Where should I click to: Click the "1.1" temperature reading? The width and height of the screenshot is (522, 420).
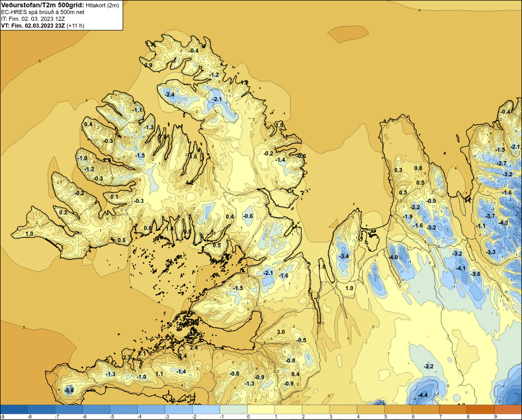pyautogui.click(x=159, y=374)
